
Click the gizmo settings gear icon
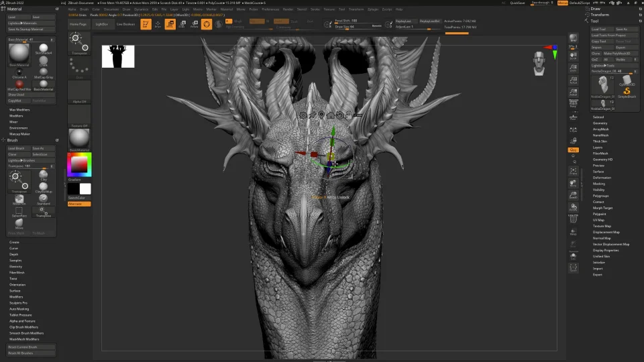pyautogui.click(x=303, y=115)
